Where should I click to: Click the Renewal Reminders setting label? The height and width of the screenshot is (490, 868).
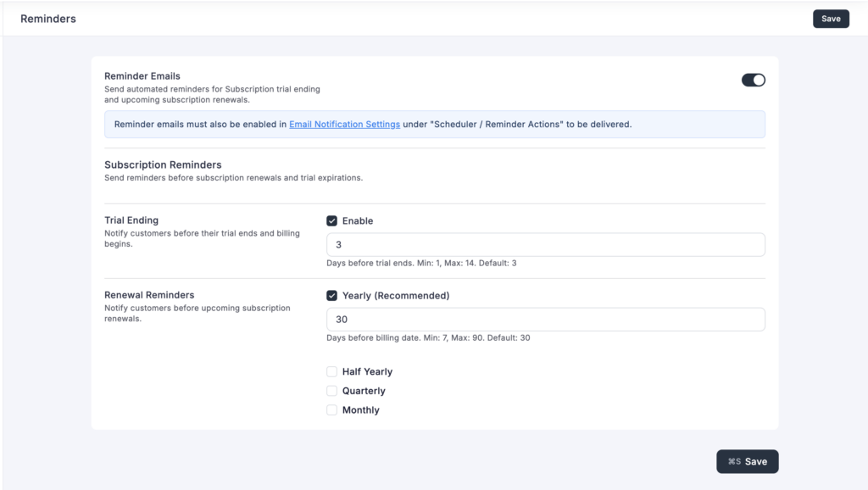pos(149,295)
